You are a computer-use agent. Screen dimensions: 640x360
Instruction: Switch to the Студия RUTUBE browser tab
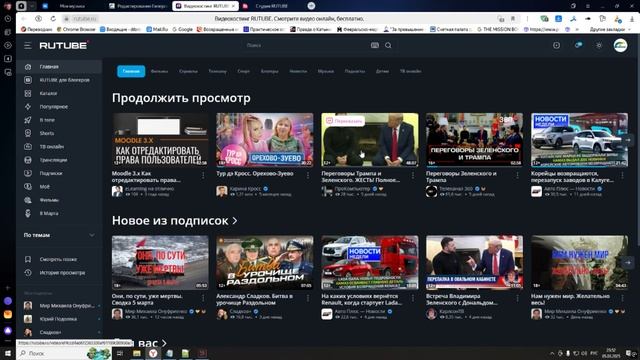pos(271,6)
